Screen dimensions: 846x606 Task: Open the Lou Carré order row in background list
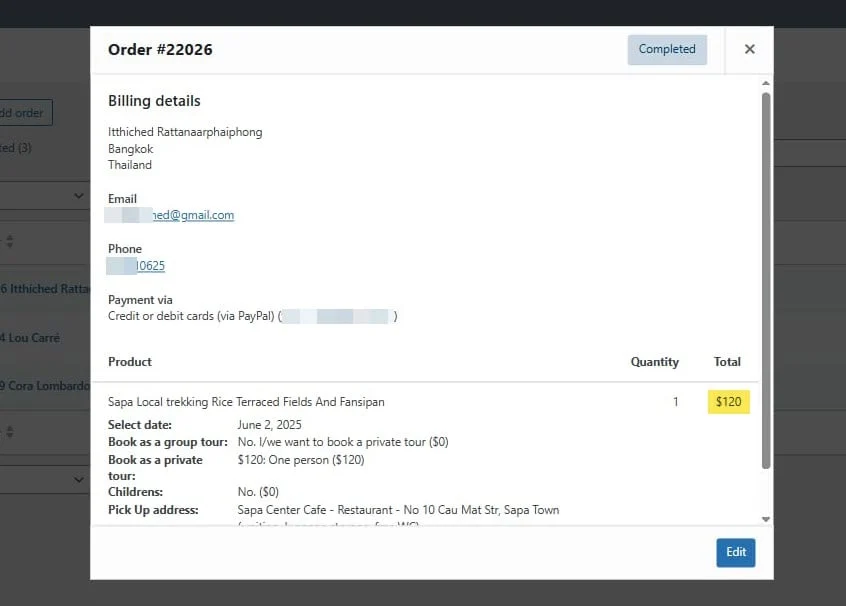pyautogui.click(x=30, y=338)
